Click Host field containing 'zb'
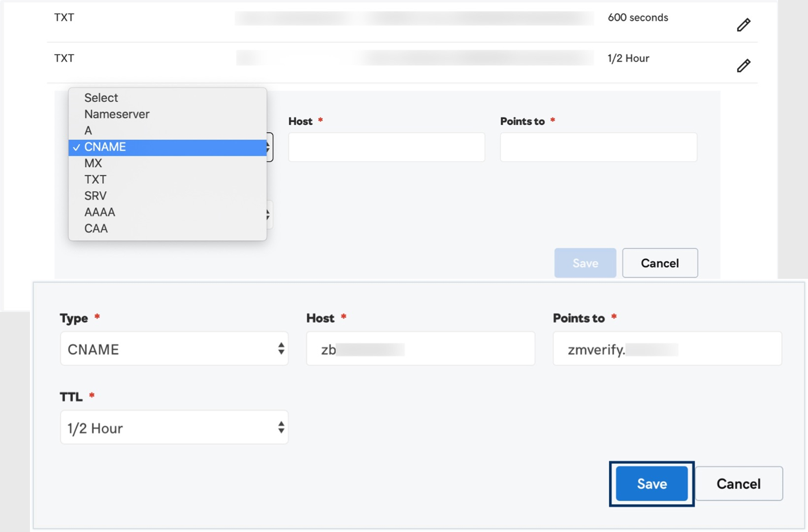 [x=421, y=348]
